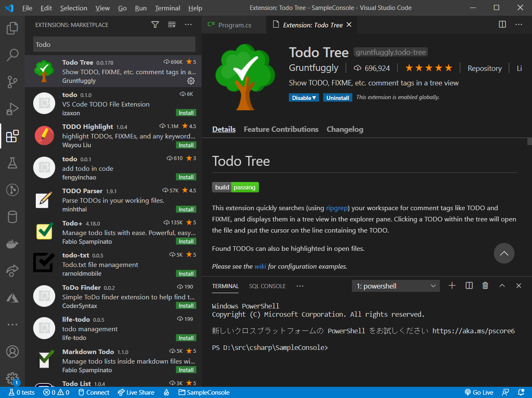Uninstall the Todo Tree extension
This screenshot has width=532, height=398.
(338, 98)
